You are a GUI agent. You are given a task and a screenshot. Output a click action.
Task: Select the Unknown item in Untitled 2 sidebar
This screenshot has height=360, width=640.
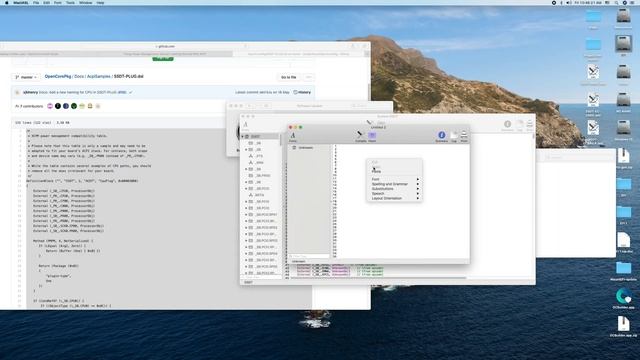coord(305,148)
